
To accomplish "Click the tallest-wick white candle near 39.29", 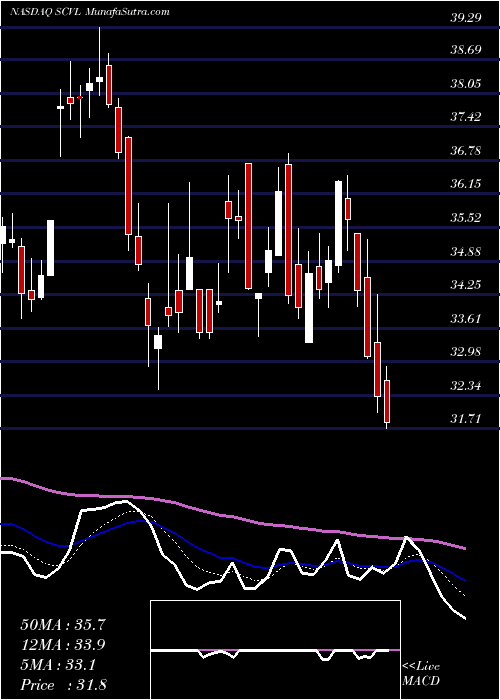I will (100, 62).
